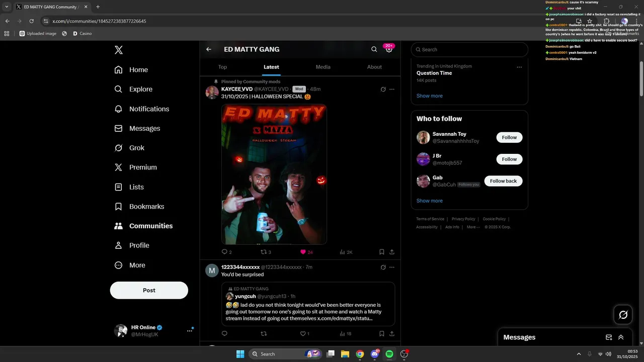644x362 pixels.
Task: Open Bookmarks in sidebar
Action: point(139,207)
